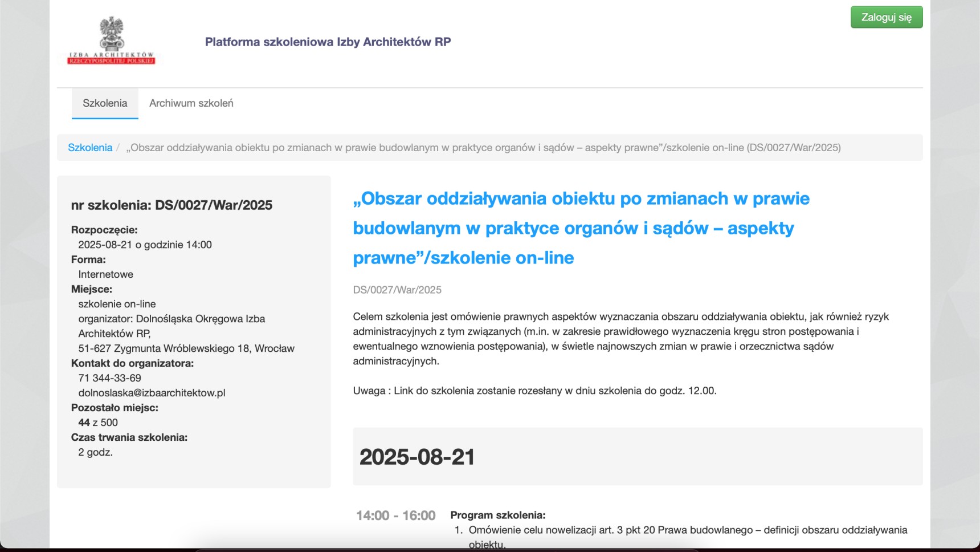Image resolution: width=980 pixels, height=552 pixels.
Task: Click the Platforma szkoleniowa Izby Architektów RP title
Action: tap(328, 42)
